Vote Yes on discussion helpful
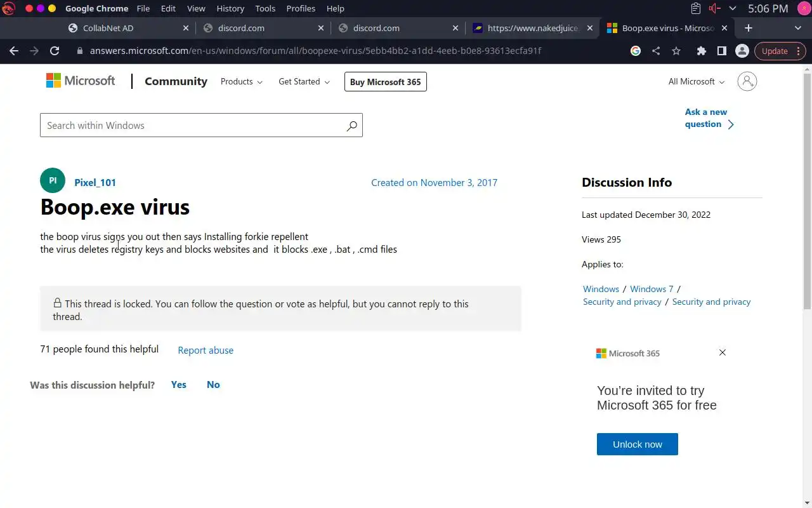Viewport: 812px width, 508px height. point(179,384)
